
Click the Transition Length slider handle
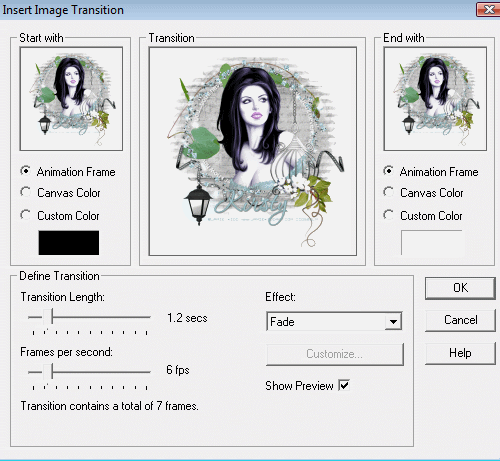[48, 317]
